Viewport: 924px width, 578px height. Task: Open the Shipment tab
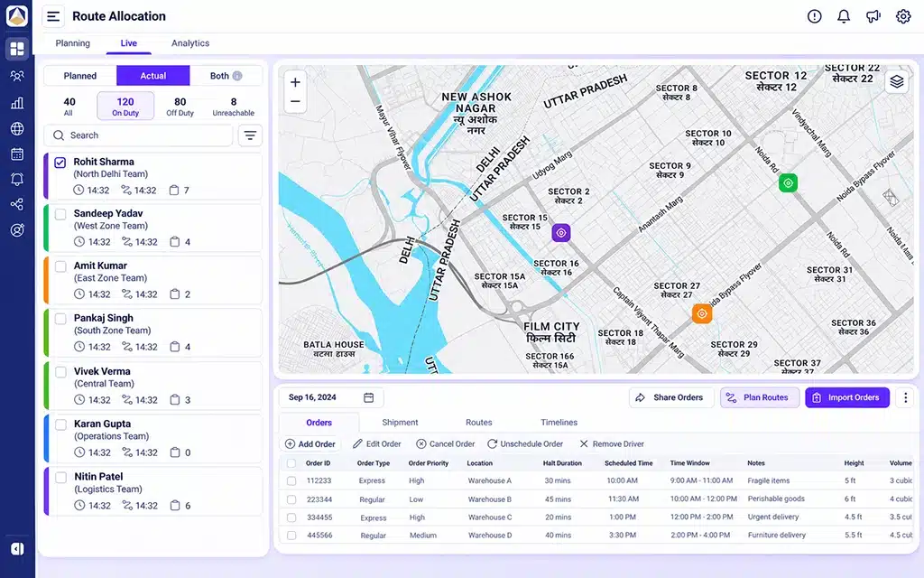point(400,423)
